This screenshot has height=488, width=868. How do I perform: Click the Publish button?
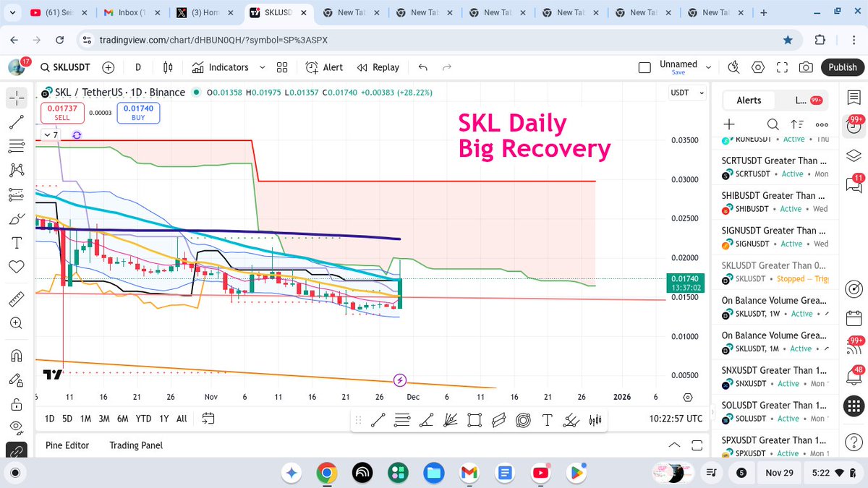coord(843,67)
